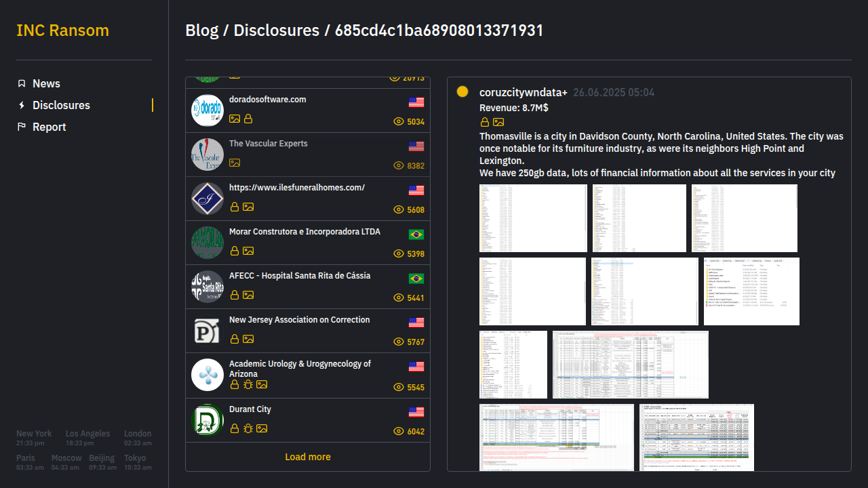
Task: Click the lock icon under doradosoftware.com
Action: point(248,119)
